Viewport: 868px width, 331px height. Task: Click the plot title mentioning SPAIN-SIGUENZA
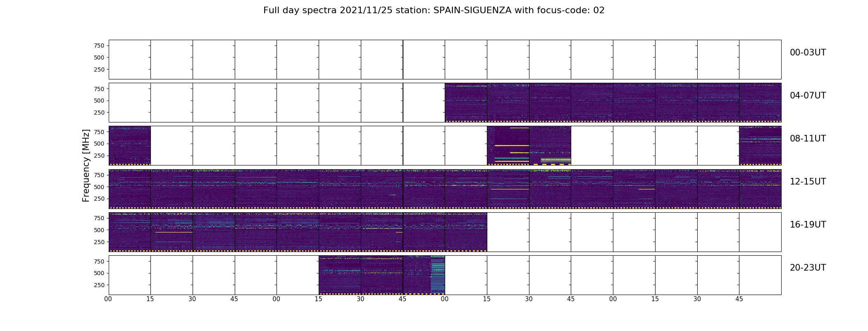click(x=434, y=10)
